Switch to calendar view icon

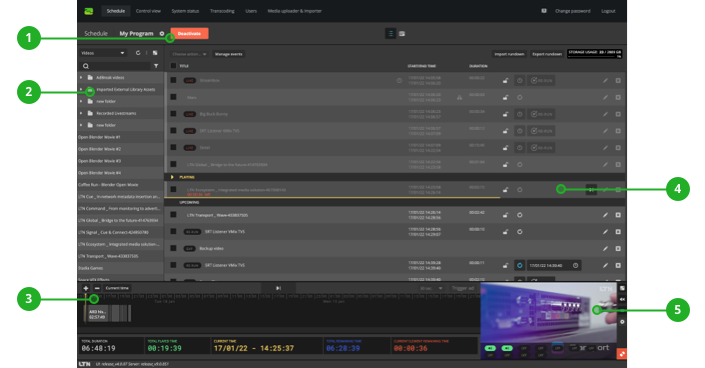pyautogui.click(x=402, y=34)
